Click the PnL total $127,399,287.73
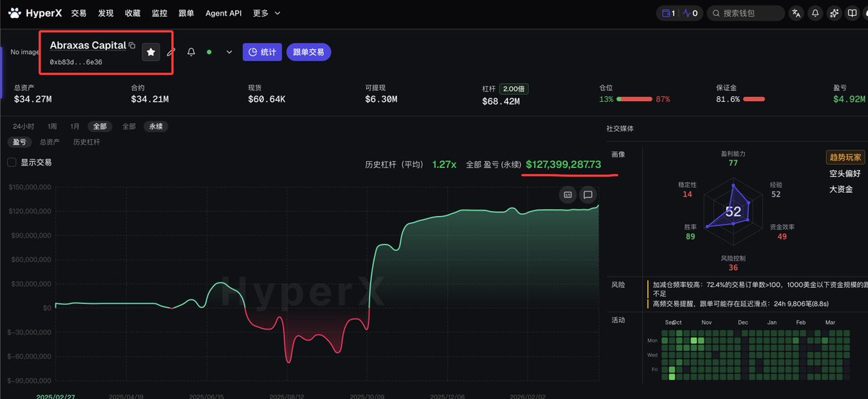This screenshot has width=868, height=399. [563, 164]
